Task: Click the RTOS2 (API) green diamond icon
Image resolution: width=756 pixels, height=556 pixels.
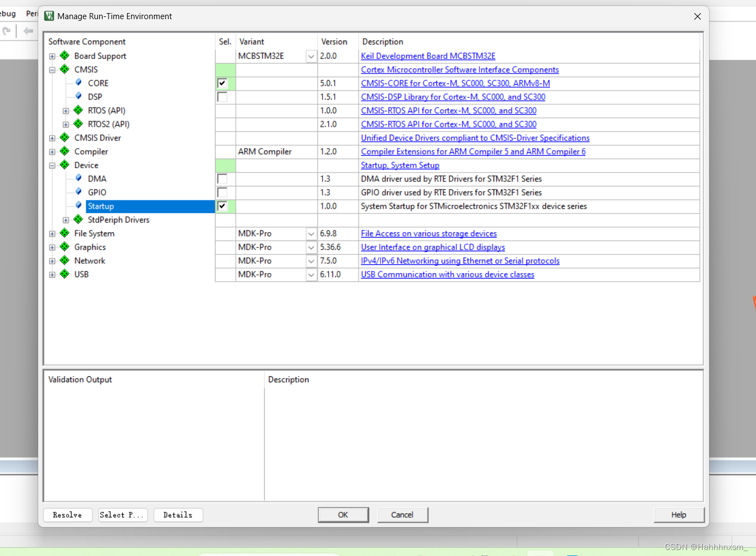Action: click(78, 124)
